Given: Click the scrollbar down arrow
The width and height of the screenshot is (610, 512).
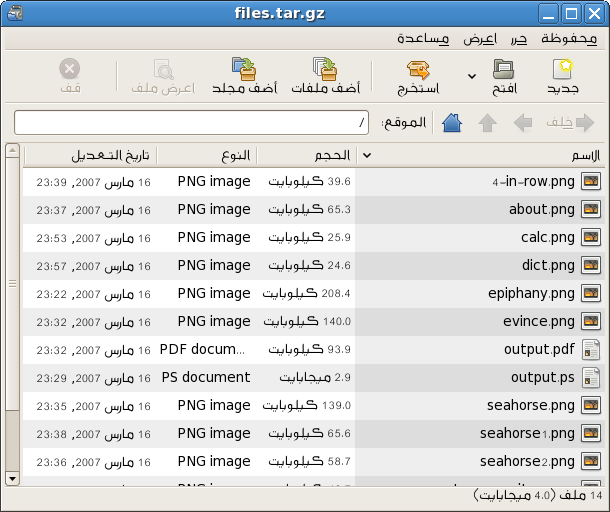Looking at the screenshot, I should [12, 479].
